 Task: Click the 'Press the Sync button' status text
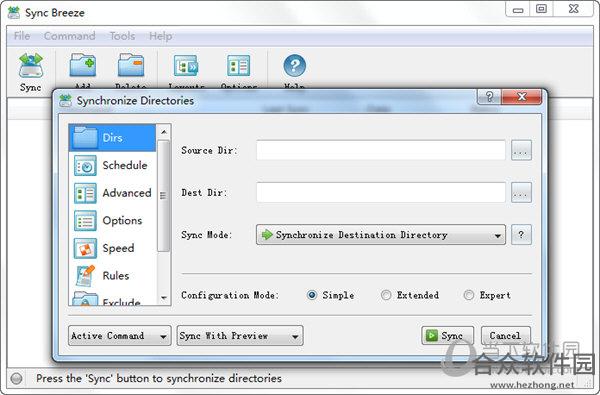pos(159,379)
